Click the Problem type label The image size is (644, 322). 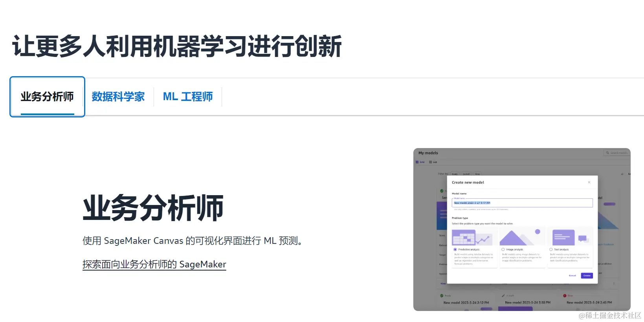pyautogui.click(x=460, y=218)
